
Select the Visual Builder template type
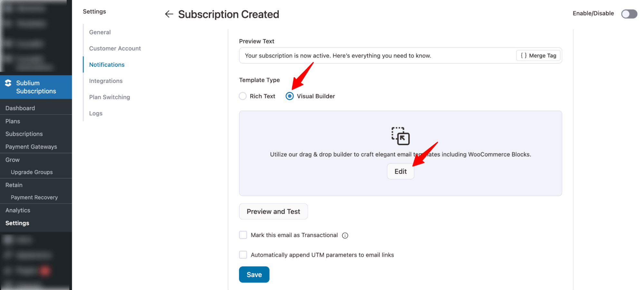[290, 96]
